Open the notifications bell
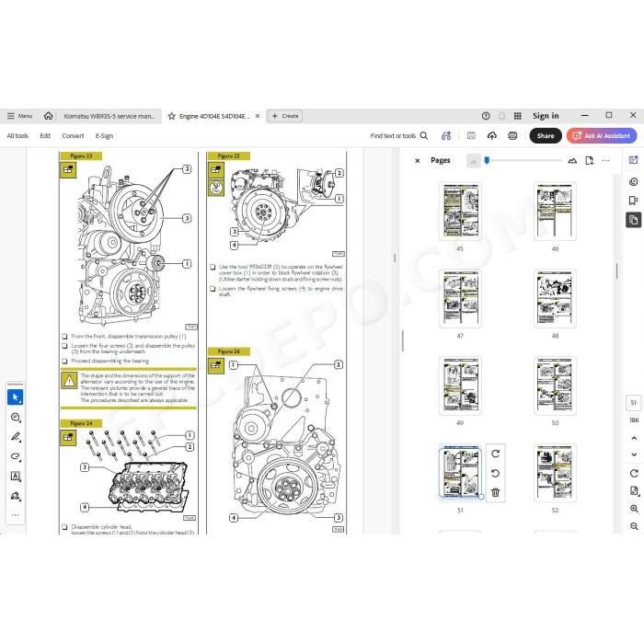 click(501, 116)
